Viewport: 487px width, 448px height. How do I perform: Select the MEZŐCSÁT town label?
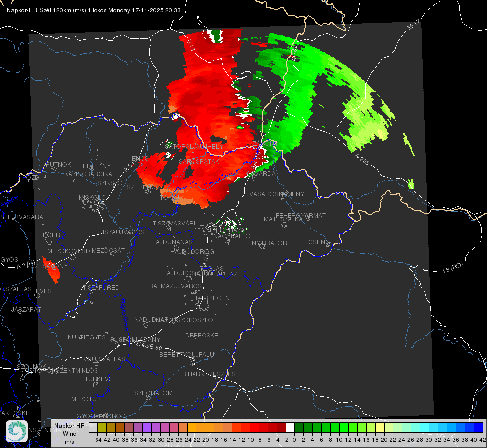tap(108, 250)
